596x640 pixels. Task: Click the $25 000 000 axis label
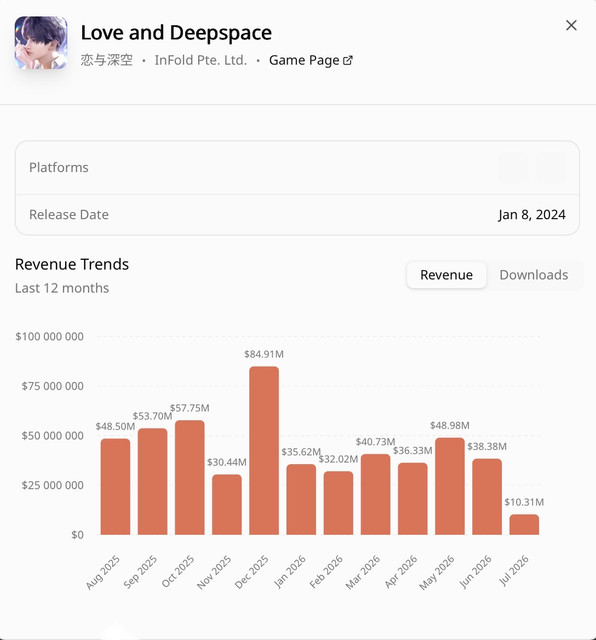tap(53, 485)
